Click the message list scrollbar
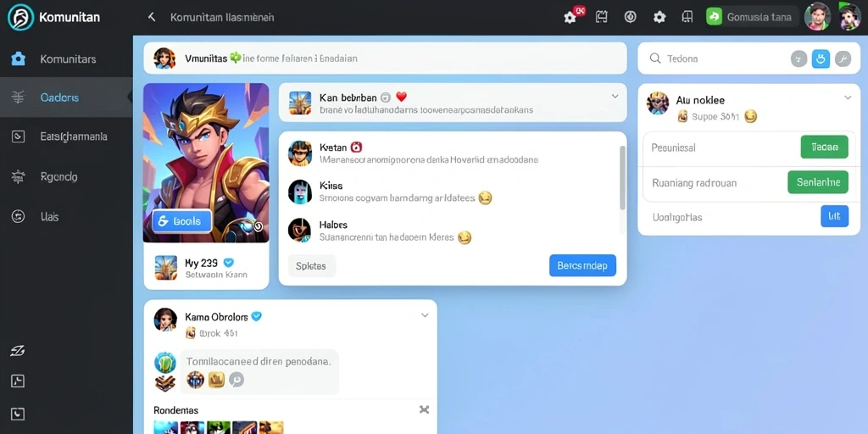 (x=622, y=178)
